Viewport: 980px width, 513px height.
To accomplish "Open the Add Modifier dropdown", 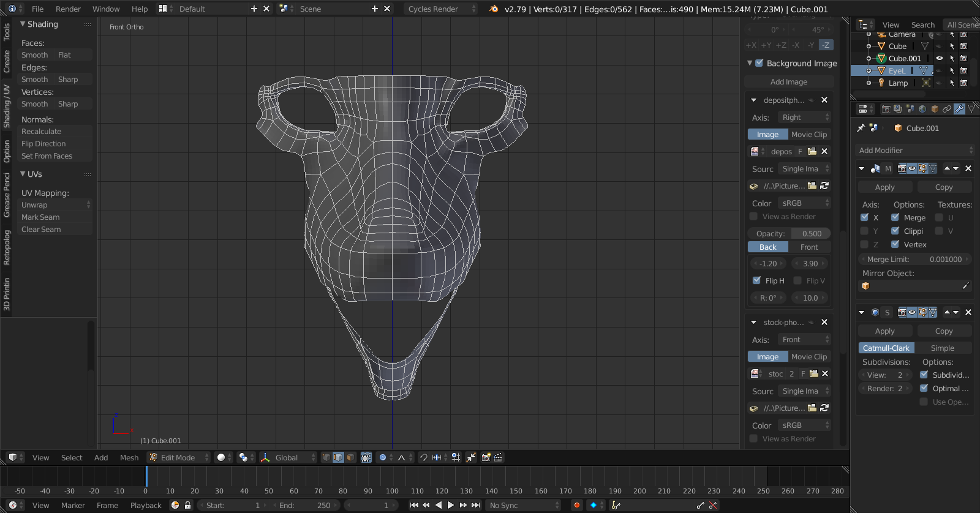I will click(915, 150).
